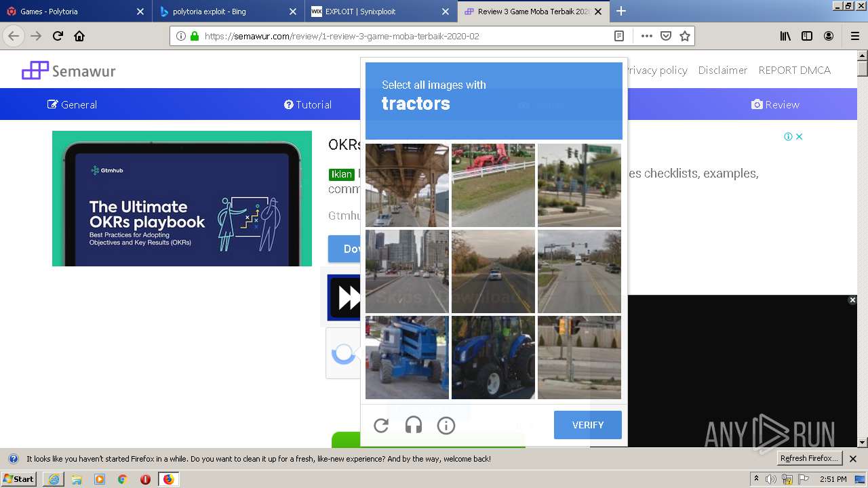The width and height of the screenshot is (868, 488).
Task: Open the General menu item
Action: pyautogui.click(x=72, y=104)
